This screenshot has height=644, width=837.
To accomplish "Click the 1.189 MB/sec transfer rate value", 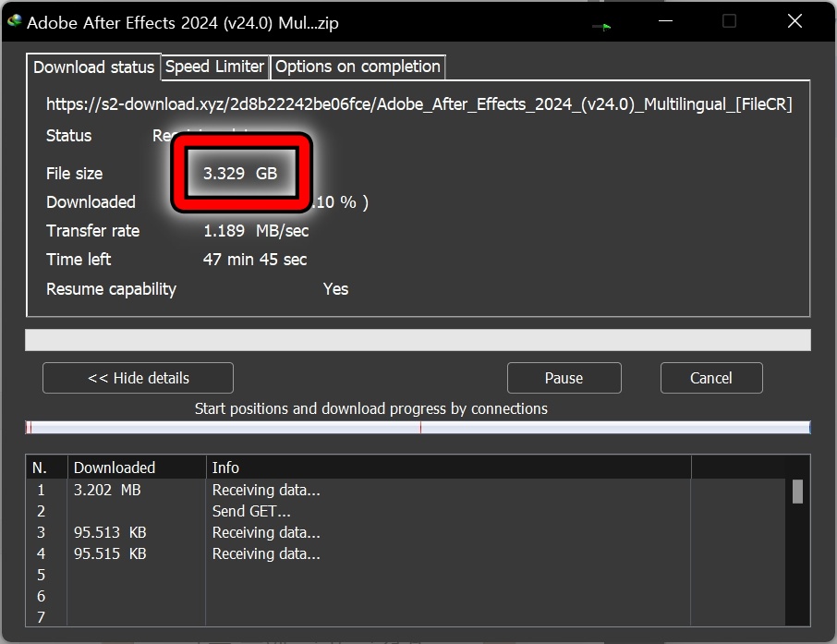I will [256, 231].
